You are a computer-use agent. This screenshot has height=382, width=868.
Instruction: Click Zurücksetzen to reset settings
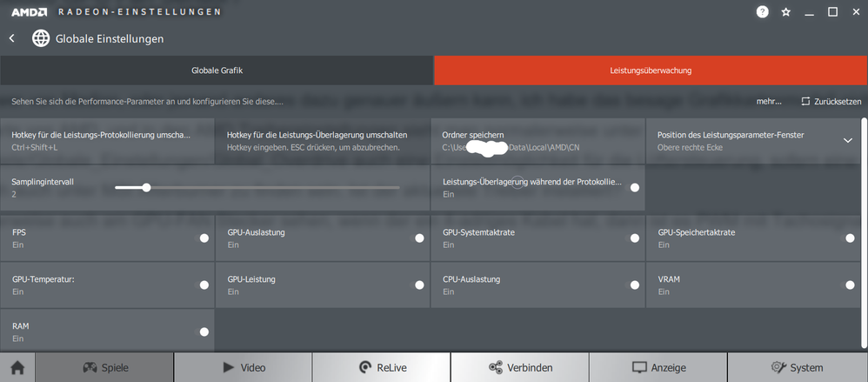click(x=831, y=102)
